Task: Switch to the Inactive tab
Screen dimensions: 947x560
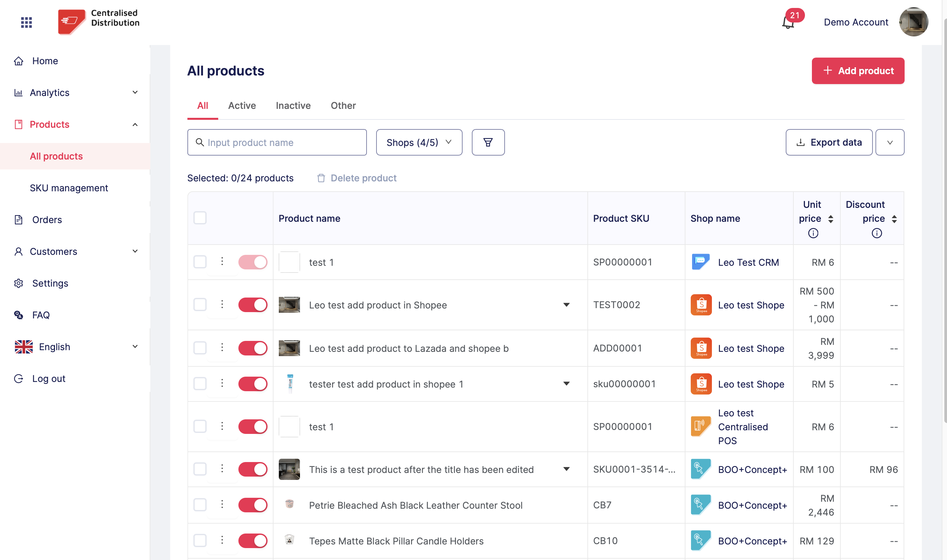Action: [x=293, y=106]
